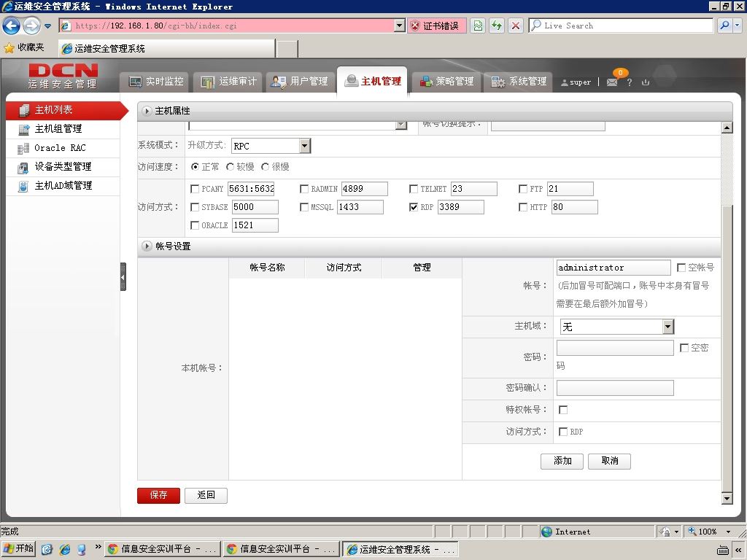This screenshot has height=560, width=747.
Task: Click the IE back navigation arrow
Action: (12, 26)
